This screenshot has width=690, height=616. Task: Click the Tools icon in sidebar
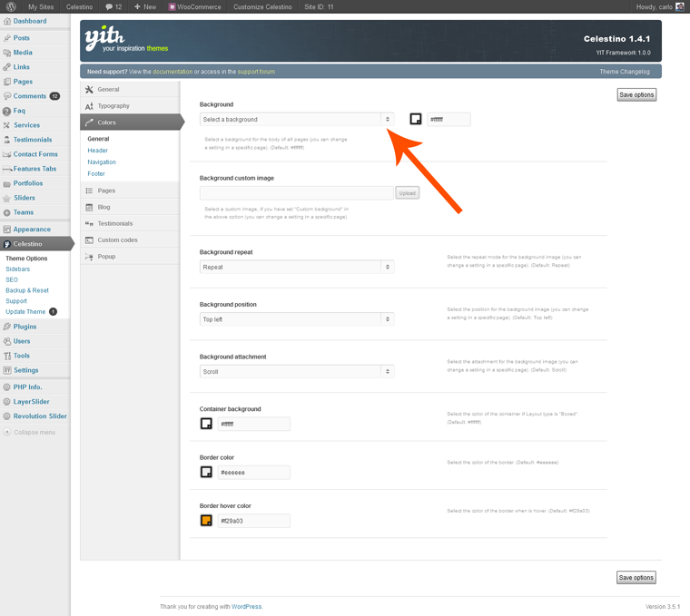[x=7, y=356]
